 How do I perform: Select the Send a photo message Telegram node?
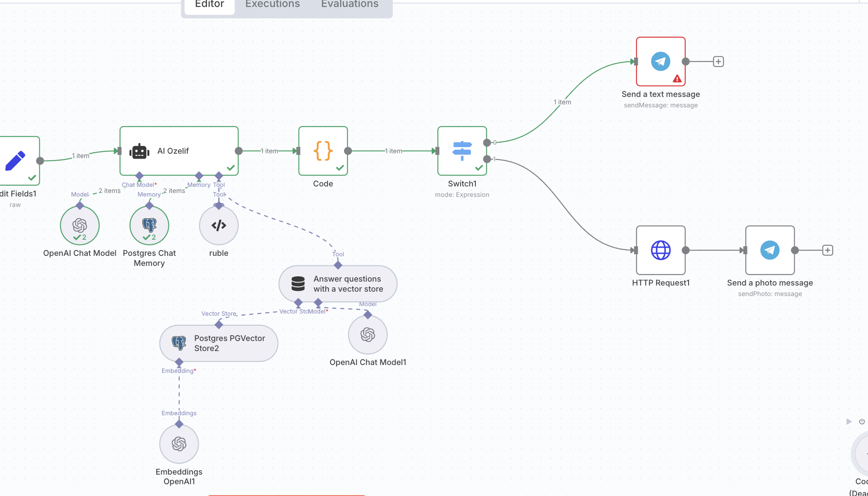(770, 250)
